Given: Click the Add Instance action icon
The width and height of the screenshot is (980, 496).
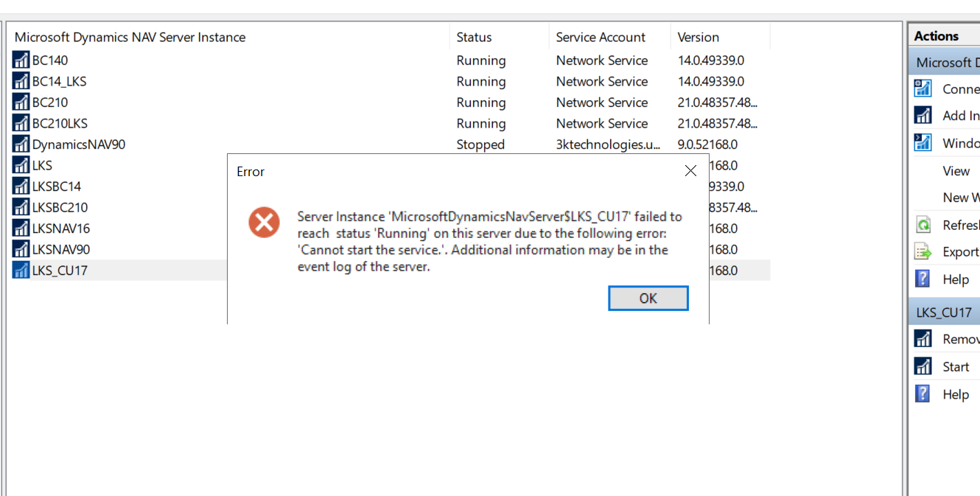Looking at the screenshot, I should 923,116.
